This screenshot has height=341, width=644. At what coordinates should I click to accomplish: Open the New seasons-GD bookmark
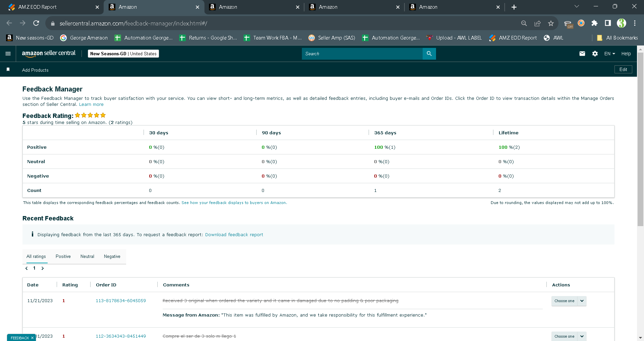[30, 38]
